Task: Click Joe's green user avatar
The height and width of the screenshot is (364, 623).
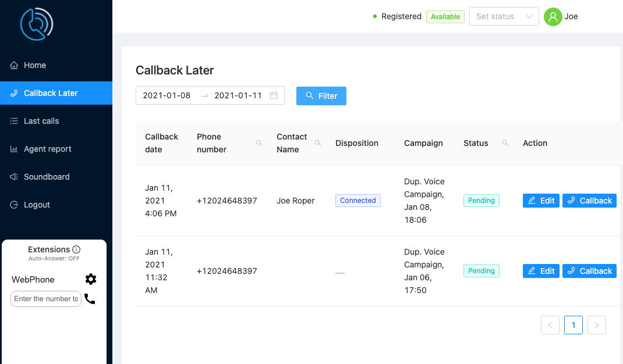Action: [x=553, y=17]
